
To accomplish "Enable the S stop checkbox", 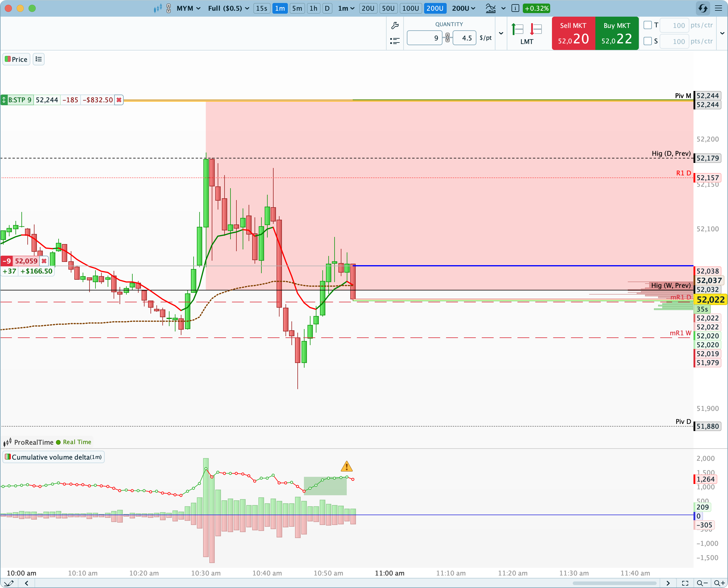I will click(x=647, y=41).
